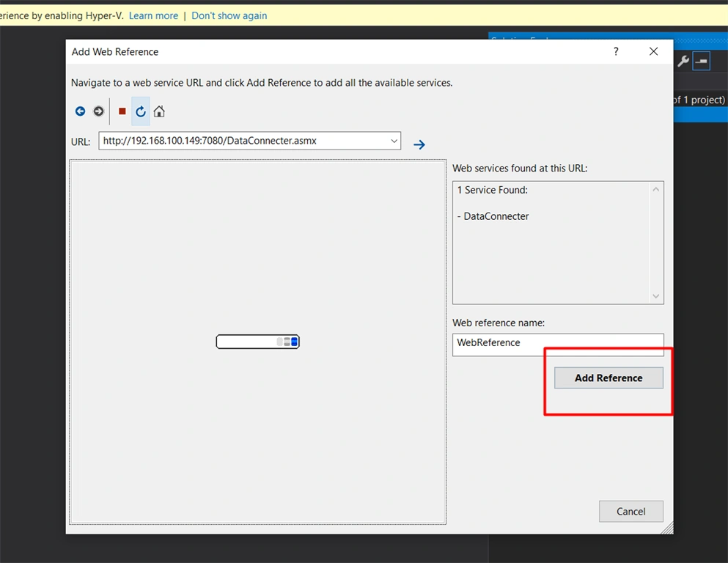Click the services list scroll up arrow
This screenshot has height=563, width=728.
pyautogui.click(x=656, y=189)
